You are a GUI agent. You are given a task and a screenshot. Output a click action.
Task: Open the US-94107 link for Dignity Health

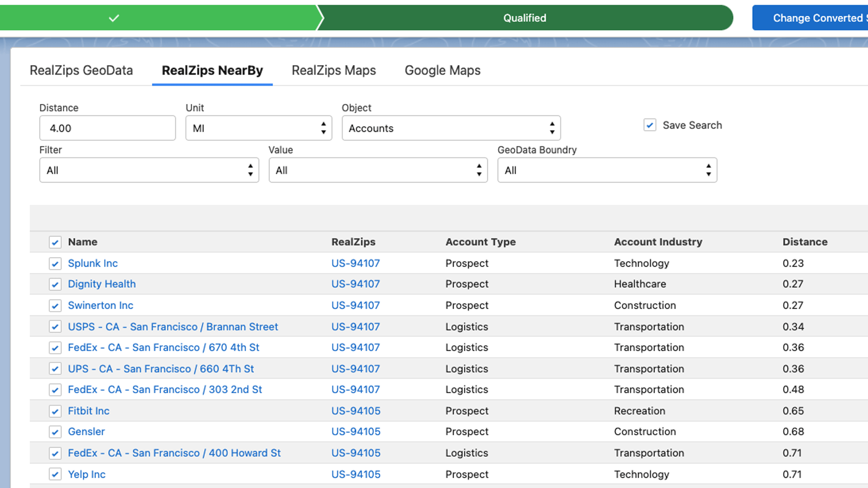pos(355,284)
